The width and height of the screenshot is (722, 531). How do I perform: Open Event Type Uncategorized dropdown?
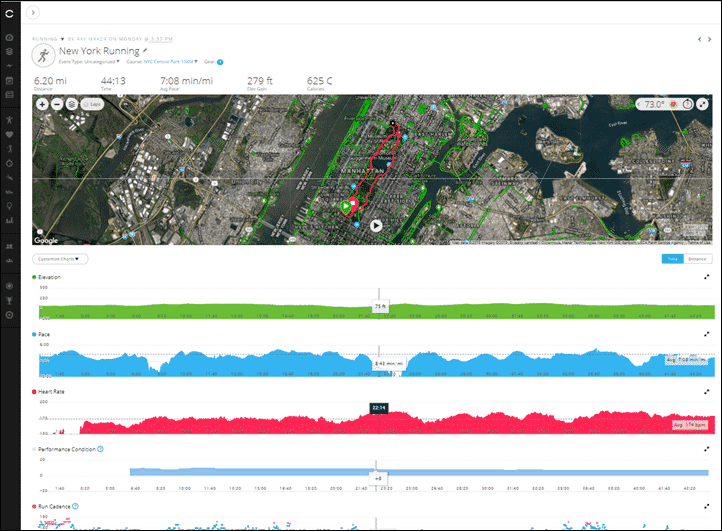pyautogui.click(x=89, y=62)
